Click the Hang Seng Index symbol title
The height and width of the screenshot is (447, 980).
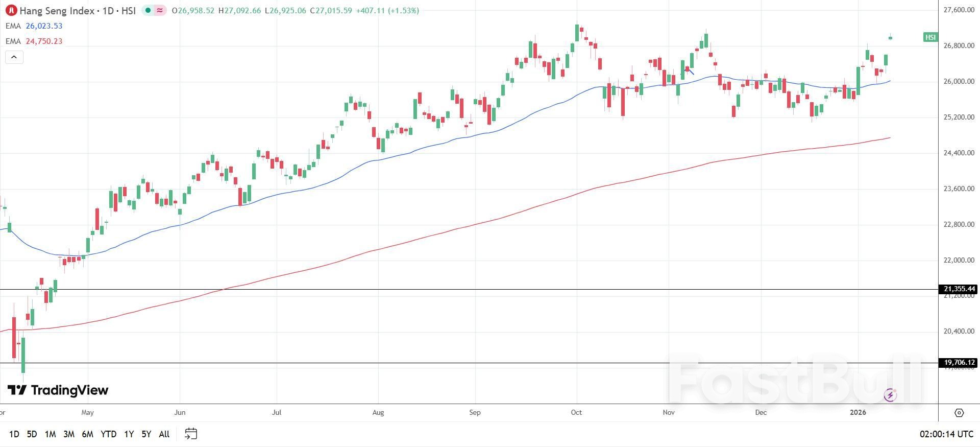57,10
